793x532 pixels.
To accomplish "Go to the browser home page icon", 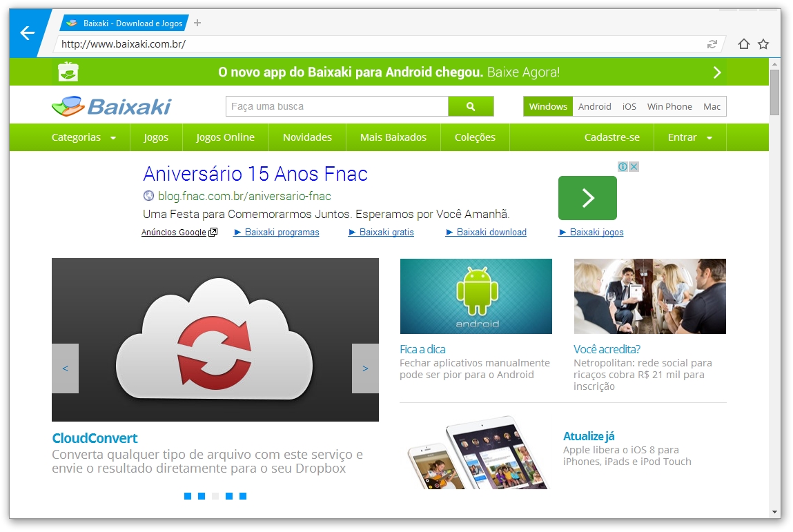I will (743, 44).
